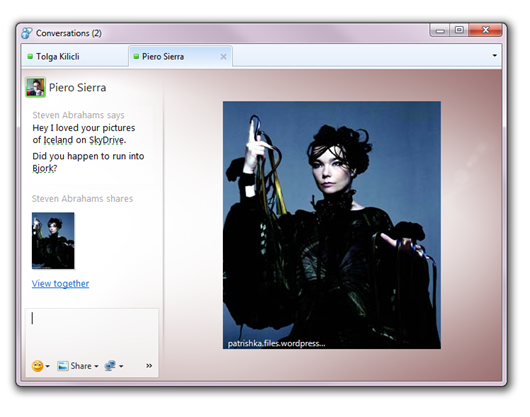The height and width of the screenshot is (417, 530).
Task: Expand the activities dropdown arrow
Action: (121, 366)
